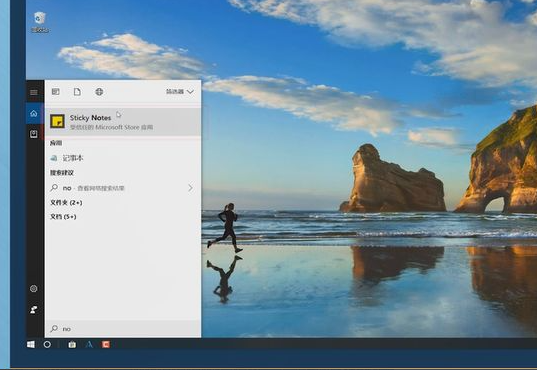The image size is (537, 370).
Task: Expand web search suggestion arrow for "no"
Action: coord(190,188)
